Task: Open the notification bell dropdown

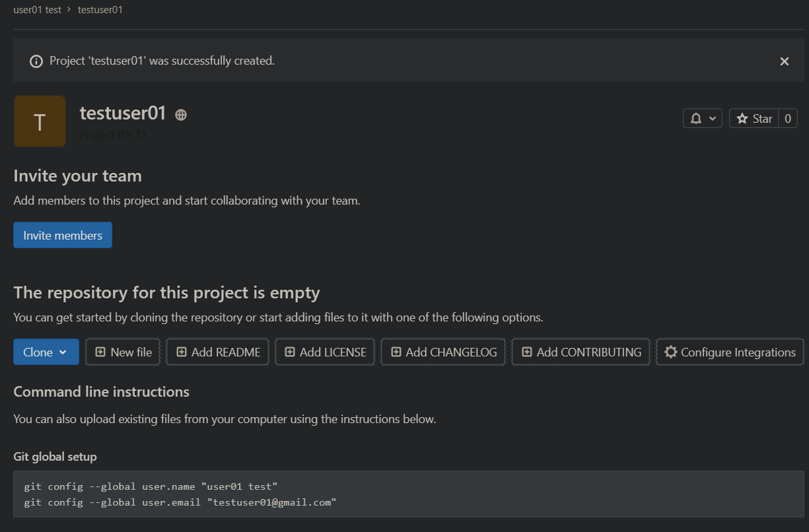Action: [x=702, y=119]
